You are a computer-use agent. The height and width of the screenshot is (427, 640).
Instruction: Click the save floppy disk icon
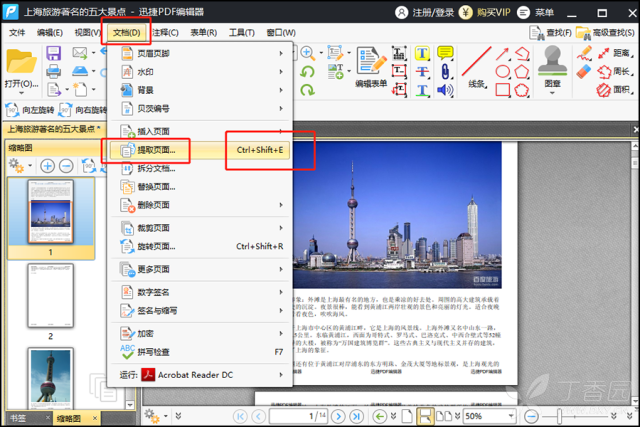tap(53, 53)
